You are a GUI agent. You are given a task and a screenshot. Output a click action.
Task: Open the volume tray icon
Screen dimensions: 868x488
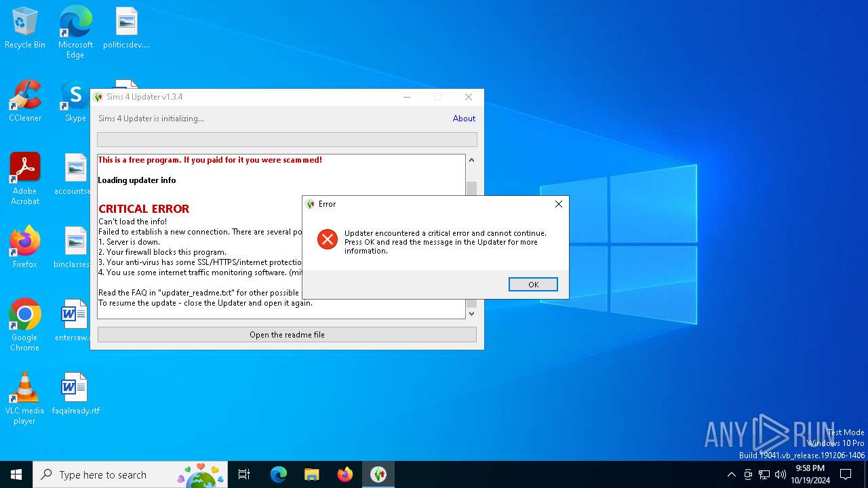(x=781, y=474)
